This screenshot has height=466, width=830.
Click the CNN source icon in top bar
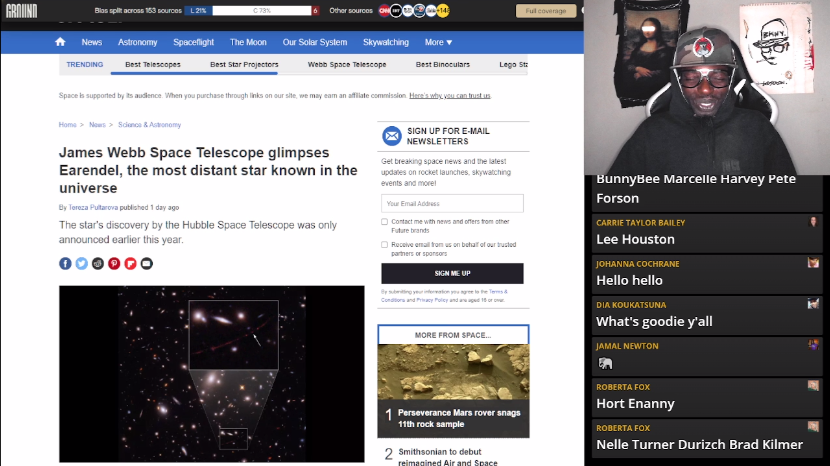click(384, 10)
